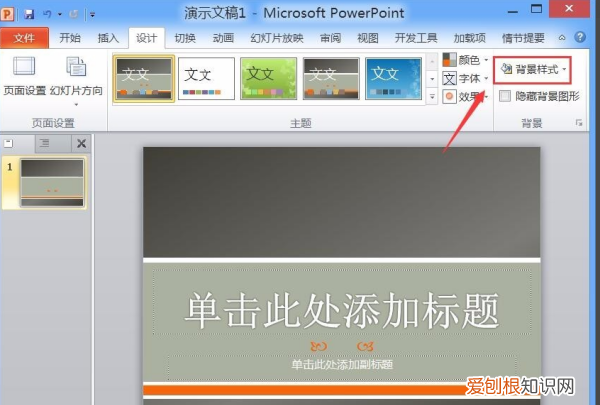This screenshot has height=405, width=600.
Task: Open the 背景样式 background styles dropdown
Action: (x=533, y=70)
